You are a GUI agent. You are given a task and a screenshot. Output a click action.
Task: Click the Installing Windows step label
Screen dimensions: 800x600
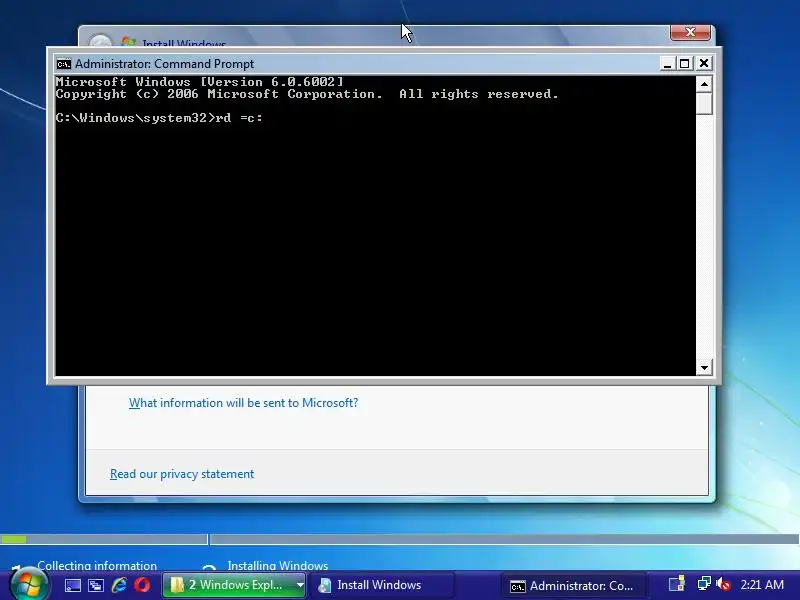[278, 565]
